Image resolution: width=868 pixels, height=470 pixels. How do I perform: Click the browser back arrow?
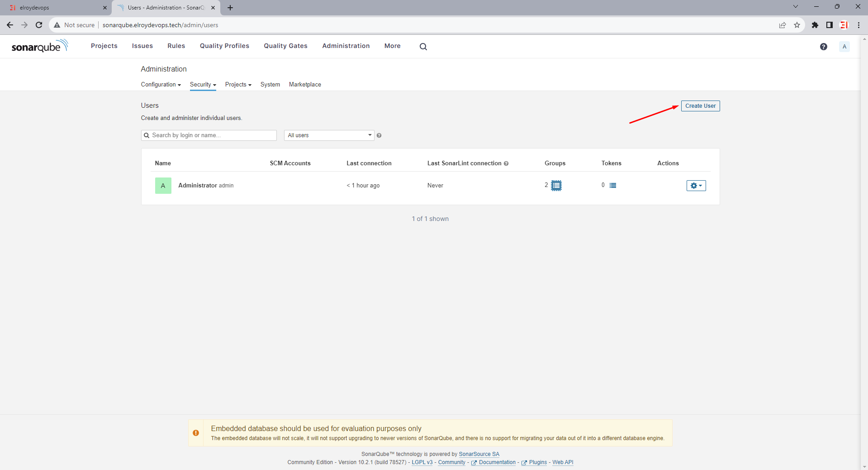pyautogui.click(x=10, y=25)
